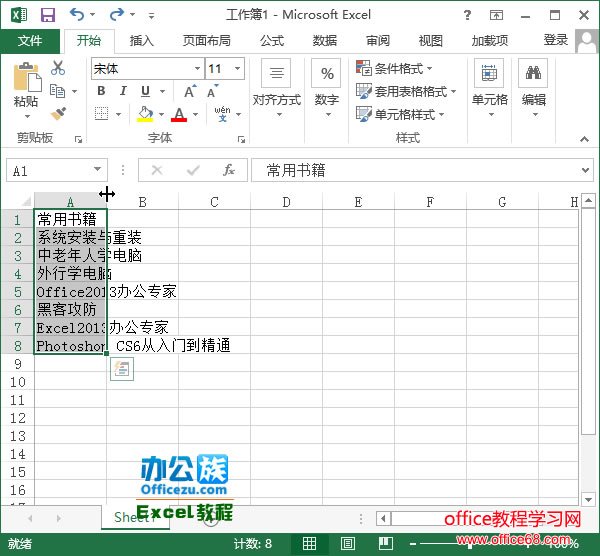This screenshot has height=556, width=600.
Task: Copy selection with the copy icon
Action: coord(57,91)
